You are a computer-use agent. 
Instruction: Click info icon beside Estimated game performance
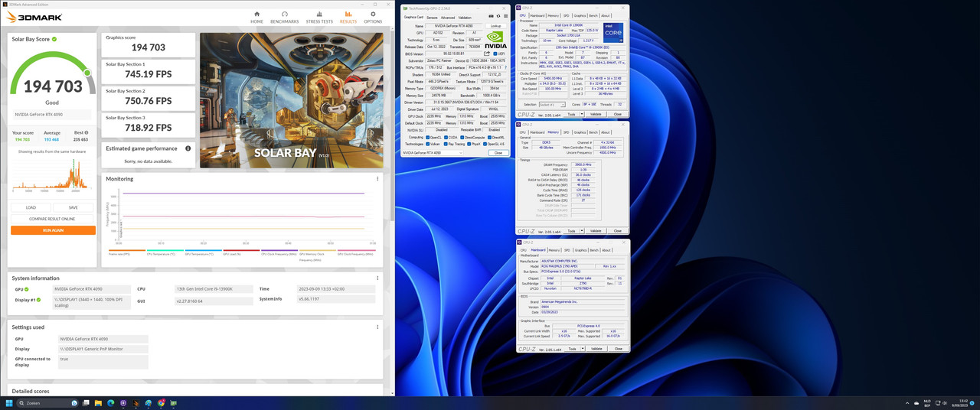188,148
